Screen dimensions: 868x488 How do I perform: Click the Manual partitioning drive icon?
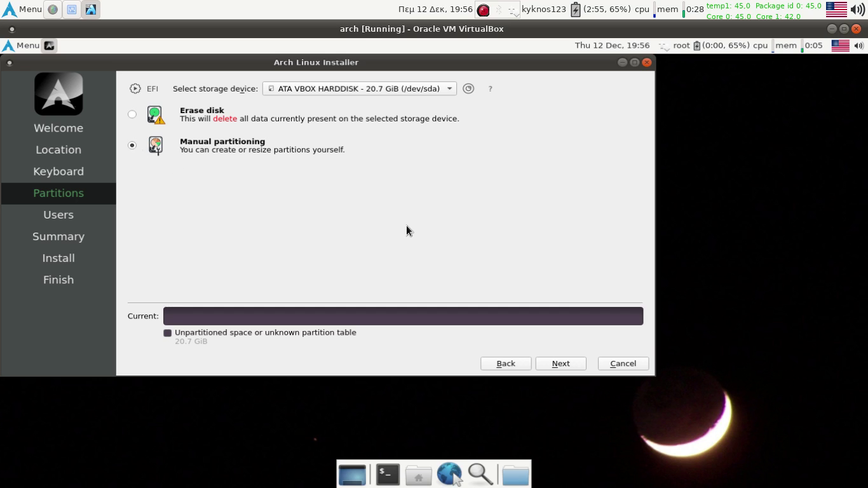(x=156, y=146)
